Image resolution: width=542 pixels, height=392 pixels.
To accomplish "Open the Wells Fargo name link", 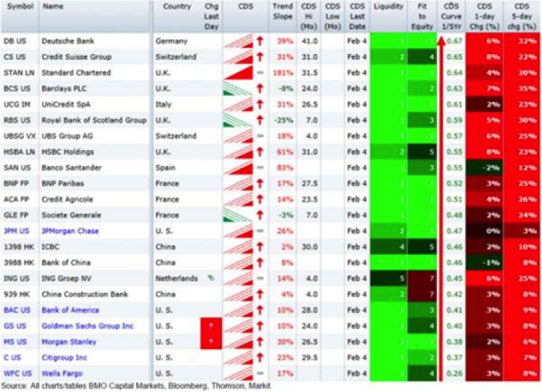I will pyautogui.click(x=62, y=373).
